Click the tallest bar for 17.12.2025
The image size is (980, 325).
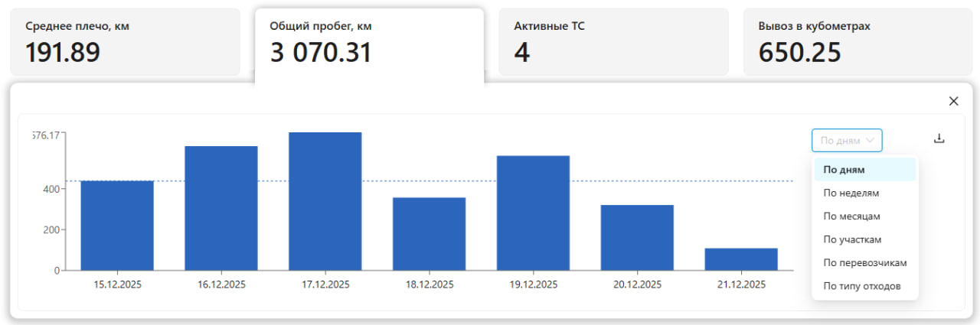tap(325, 201)
